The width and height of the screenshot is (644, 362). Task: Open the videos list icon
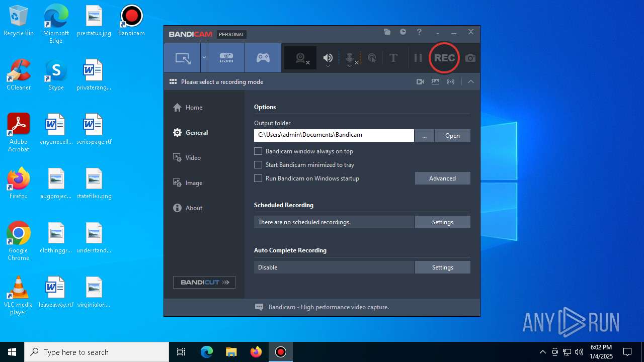pos(420,81)
